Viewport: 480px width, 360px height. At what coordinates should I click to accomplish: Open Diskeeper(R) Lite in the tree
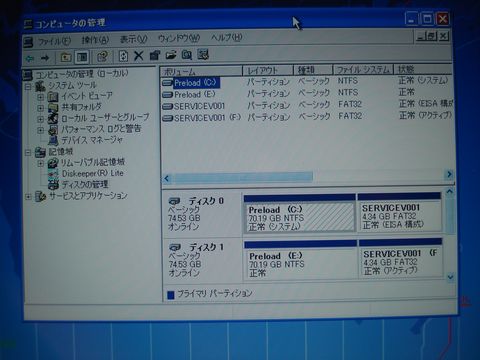pos(93,174)
